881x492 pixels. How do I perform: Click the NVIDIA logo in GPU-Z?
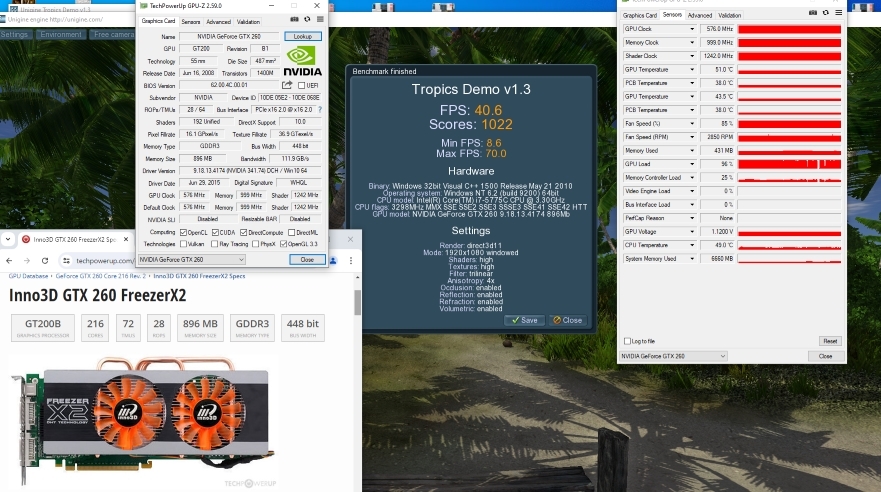[302, 61]
